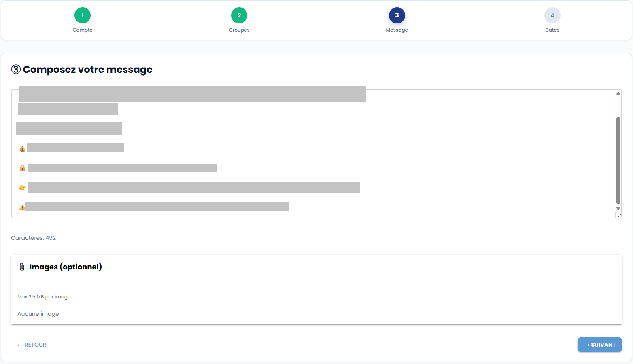633x364 pixels.
Task: Open the Groupes step label
Action: pyautogui.click(x=239, y=30)
